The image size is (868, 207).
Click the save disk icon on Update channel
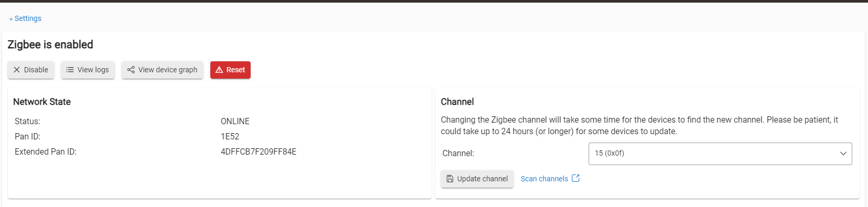tap(450, 179)
